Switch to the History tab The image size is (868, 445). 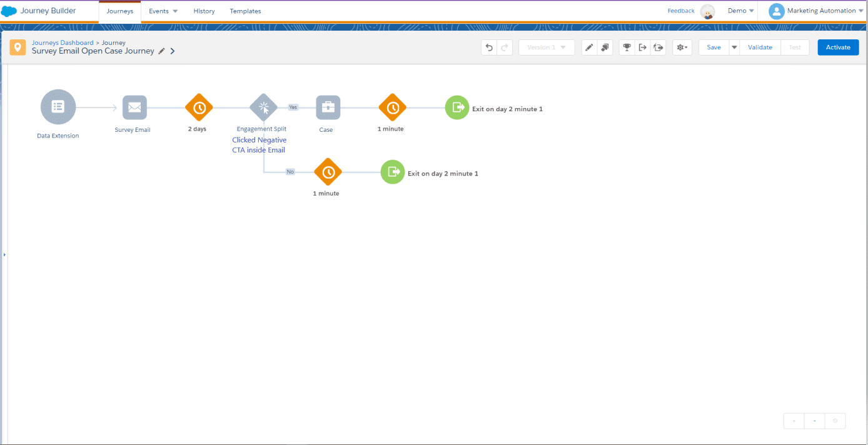(x=204, y=11)
